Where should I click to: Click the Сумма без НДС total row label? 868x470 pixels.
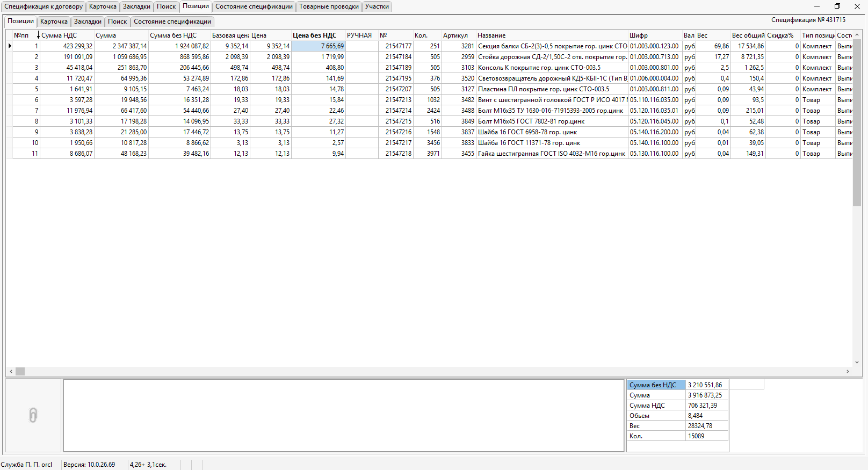coord(656,385)
